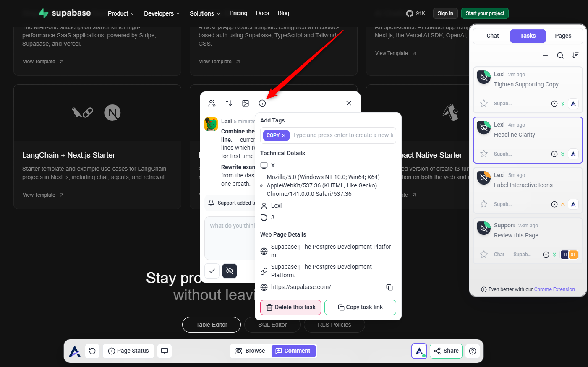Expand the Product menu dropdown
This screenshot has height=367, width=588.
[x=120, y=13]
